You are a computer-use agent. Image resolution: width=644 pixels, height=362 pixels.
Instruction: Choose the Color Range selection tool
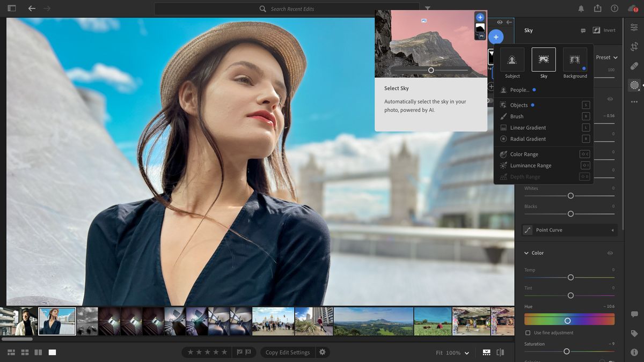tap(521, 154)
